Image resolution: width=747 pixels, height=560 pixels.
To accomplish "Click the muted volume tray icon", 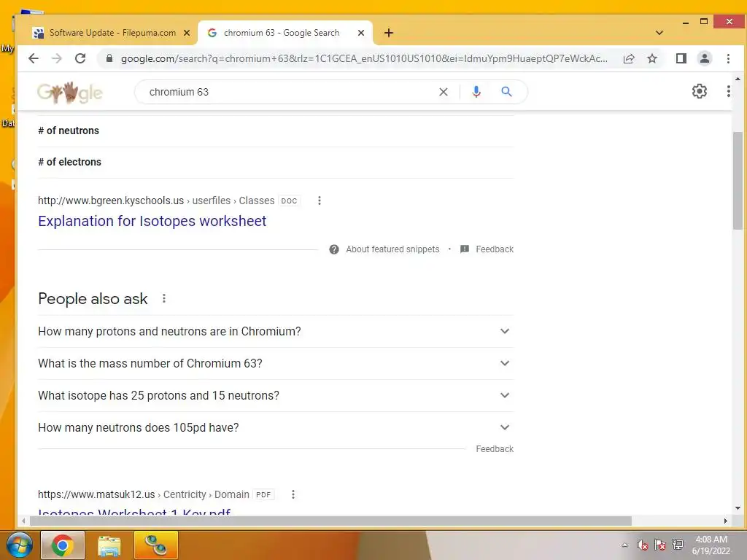I will pyautogui.click(x=642, y=545).
